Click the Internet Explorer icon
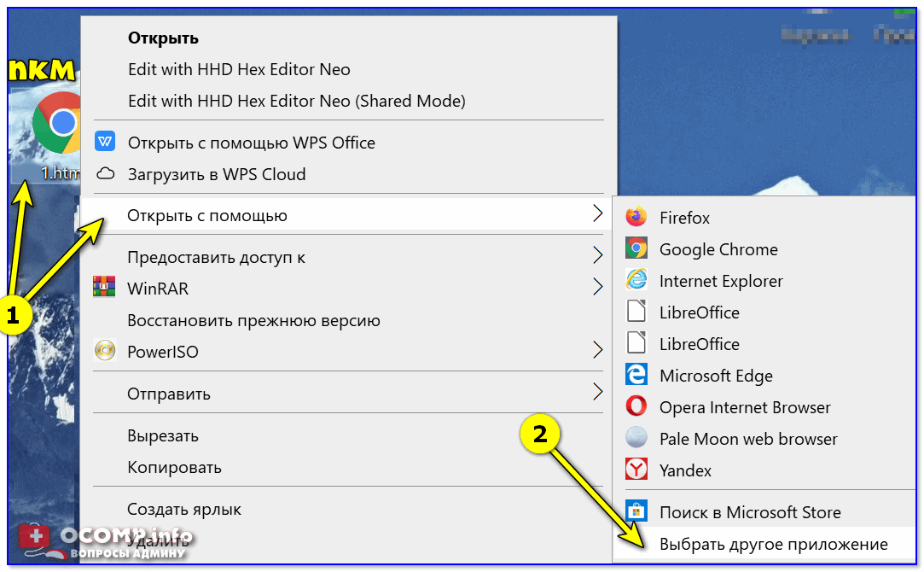Viewport: 924px width, 572px height. [636, 281]
